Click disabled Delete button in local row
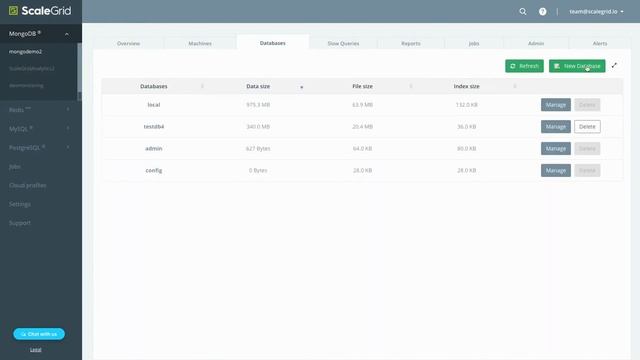This screenshot has width=640, height=360. tap(587, 105)
